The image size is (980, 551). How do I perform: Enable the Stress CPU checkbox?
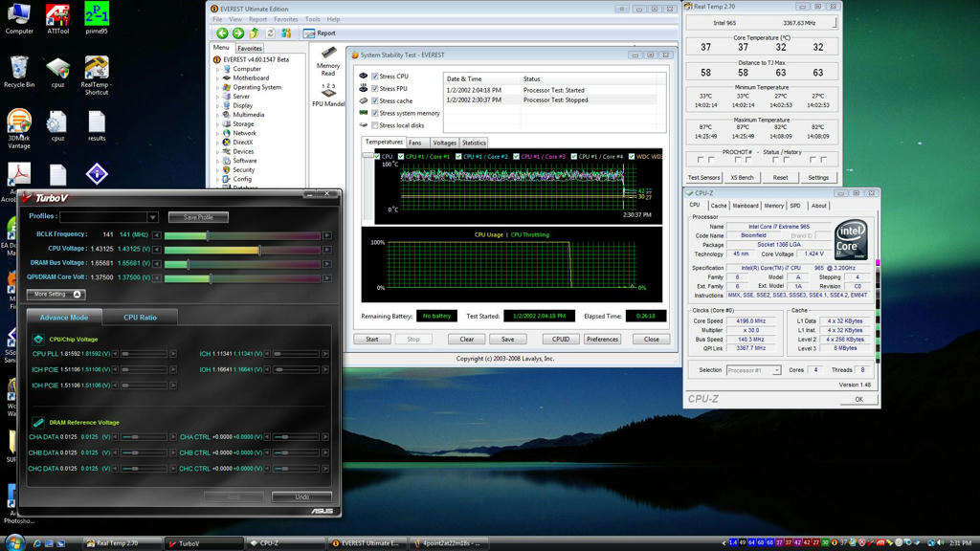(375, 77)
